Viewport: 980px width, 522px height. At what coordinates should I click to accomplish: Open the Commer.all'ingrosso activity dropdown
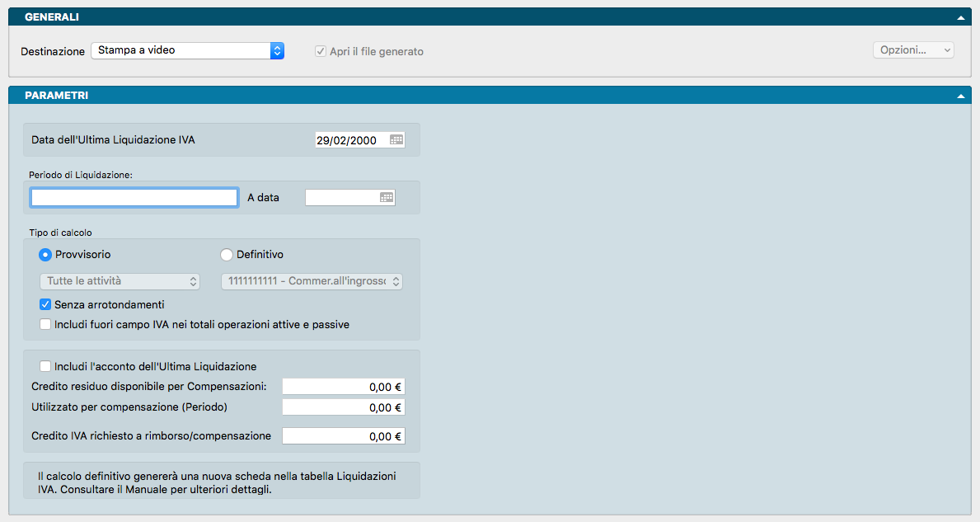312,282
